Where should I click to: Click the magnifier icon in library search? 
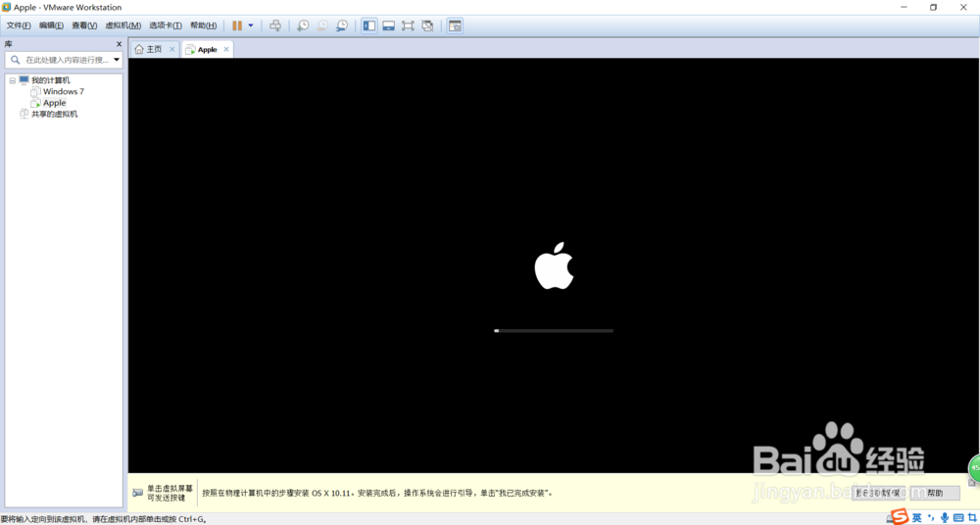click(x=15, y=60)
